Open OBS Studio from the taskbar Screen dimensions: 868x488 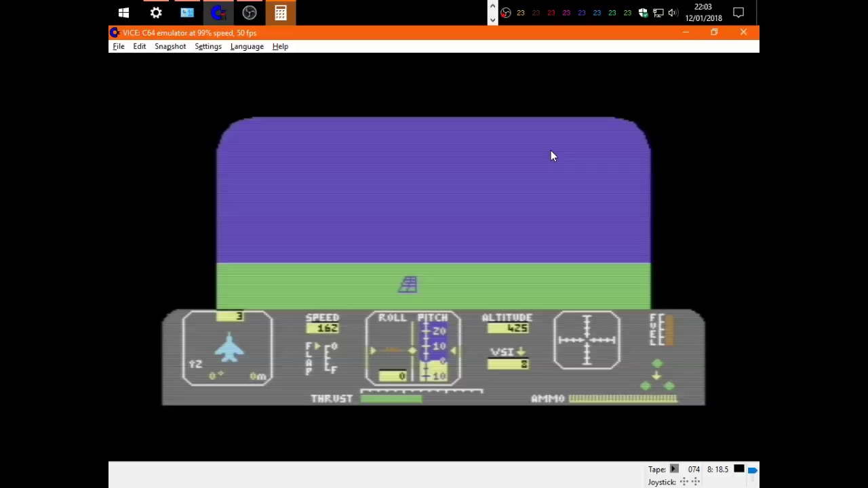coord(249,12)
